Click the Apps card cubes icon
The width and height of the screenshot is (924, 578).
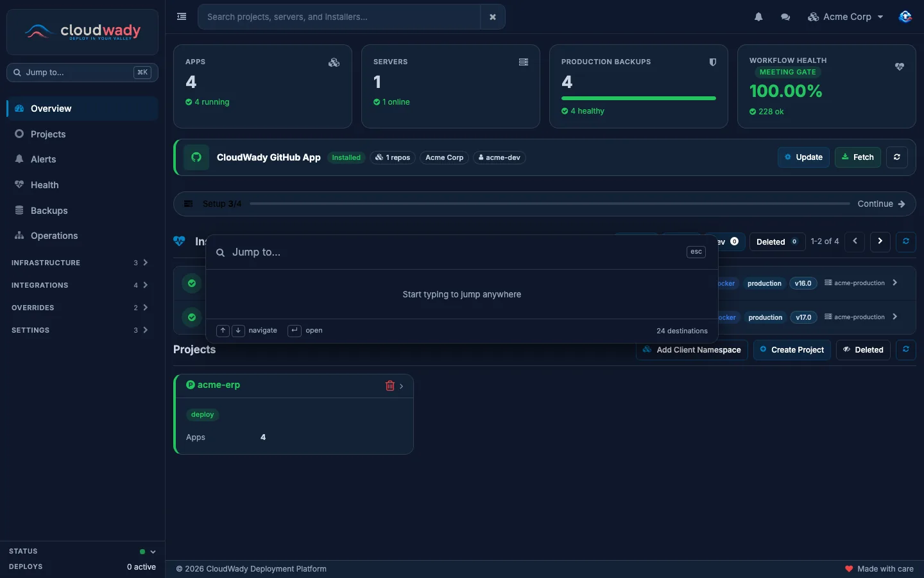[334, 62]
